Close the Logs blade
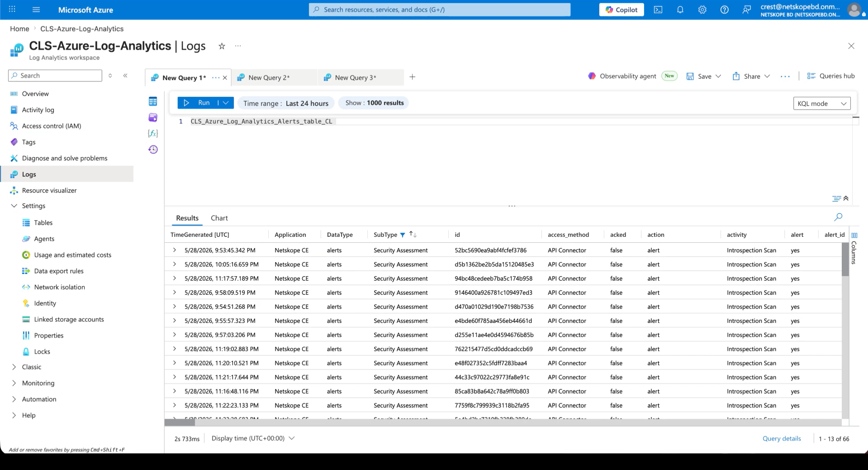Viewport: 868px width, 470px height. [851, 46]
